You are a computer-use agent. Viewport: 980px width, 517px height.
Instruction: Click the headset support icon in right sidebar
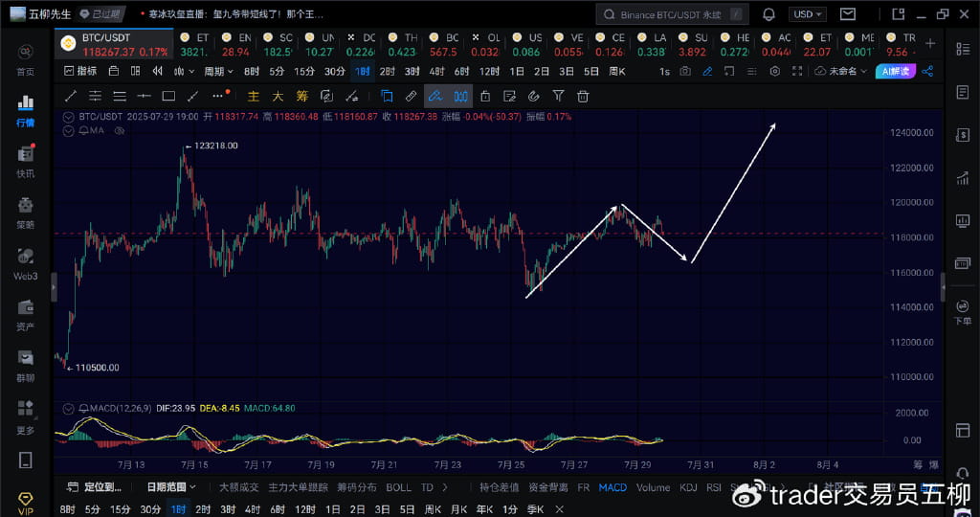coord(963,473)
